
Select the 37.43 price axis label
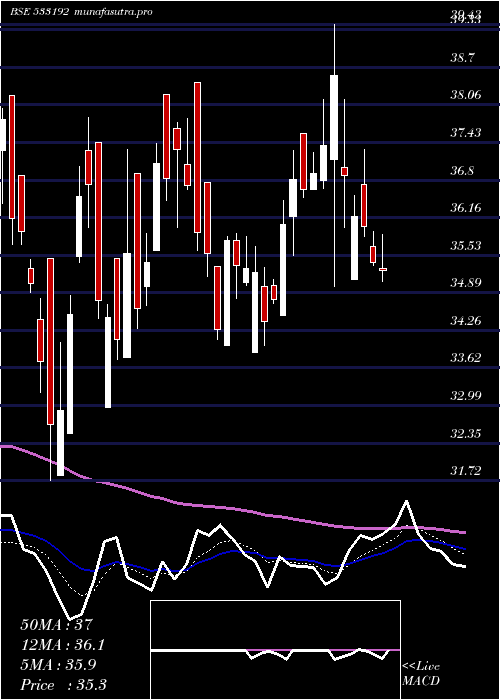(x=466, y=133)
